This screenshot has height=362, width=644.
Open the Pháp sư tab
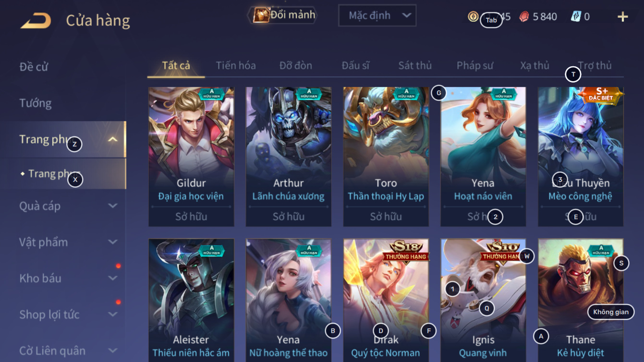tap(475, 66)
